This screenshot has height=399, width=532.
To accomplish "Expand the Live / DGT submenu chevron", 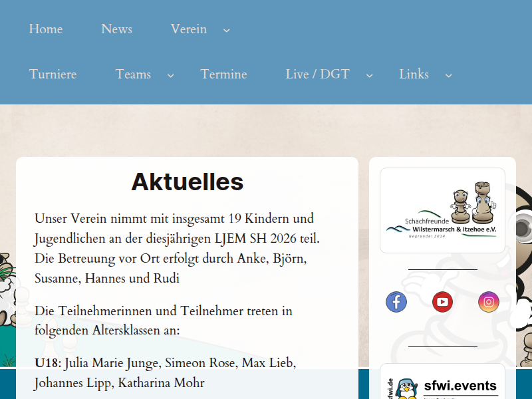I will tap(370, 75).
